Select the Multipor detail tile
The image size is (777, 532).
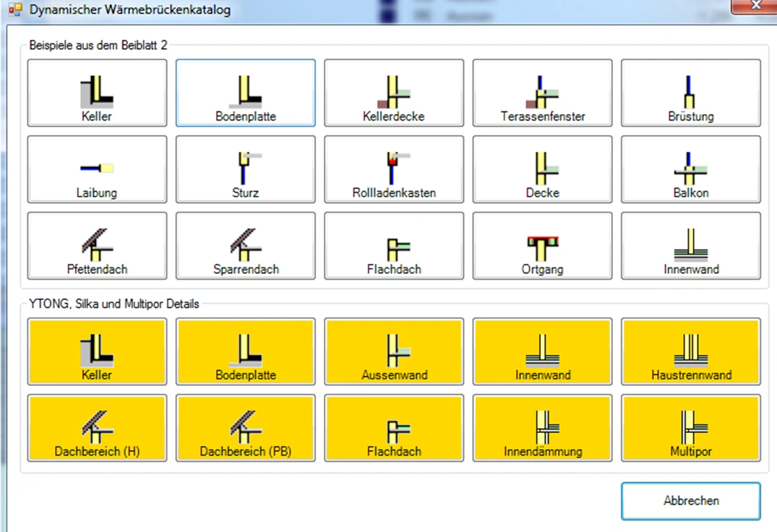691,428
